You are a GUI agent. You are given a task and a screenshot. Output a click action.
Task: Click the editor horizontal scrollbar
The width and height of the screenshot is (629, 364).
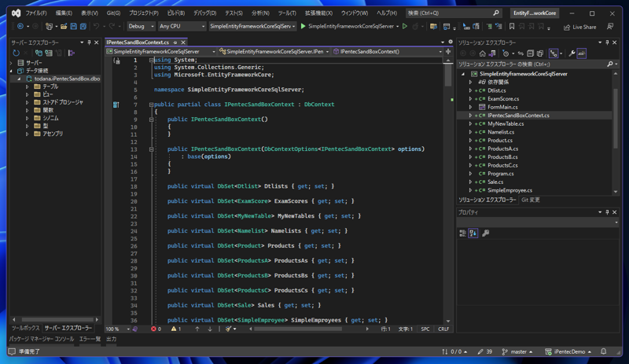click(x=298, y=329)
